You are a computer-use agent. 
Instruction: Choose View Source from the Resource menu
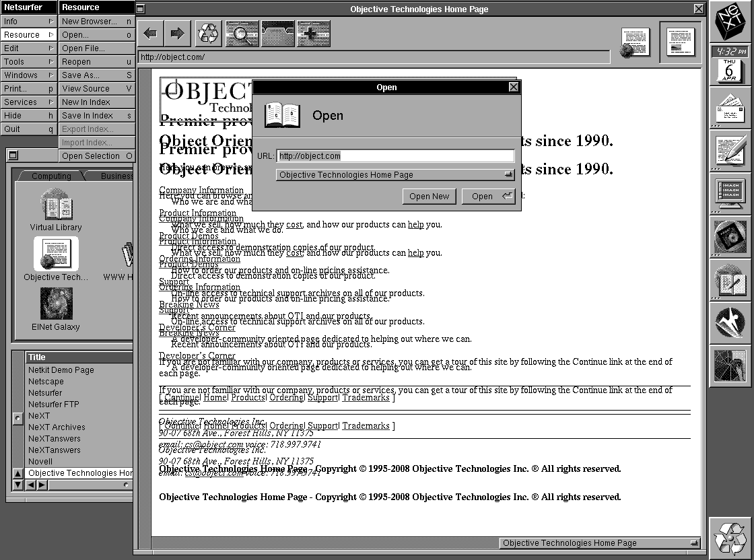[x=97, y=88]
